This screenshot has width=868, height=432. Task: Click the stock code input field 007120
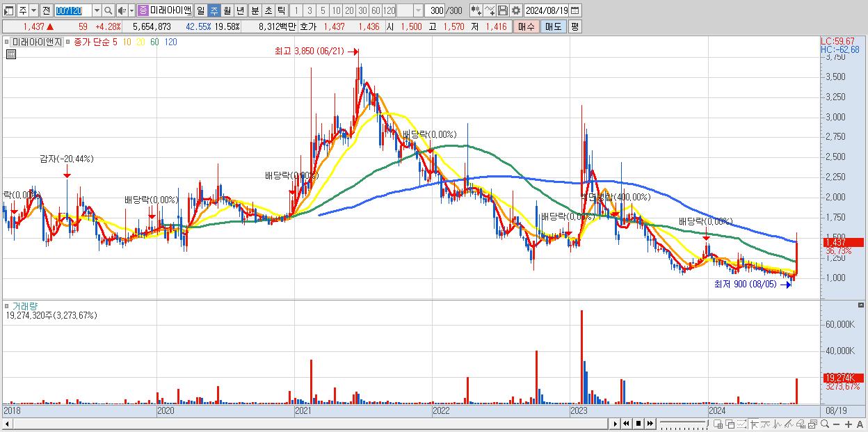(x=72, y=10)
